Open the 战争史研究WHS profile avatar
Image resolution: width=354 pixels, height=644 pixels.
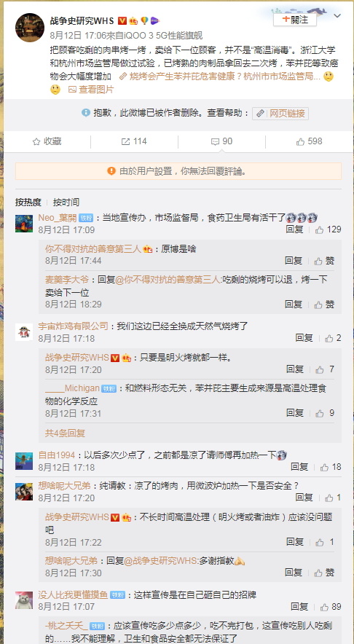[x=30, y=27]
